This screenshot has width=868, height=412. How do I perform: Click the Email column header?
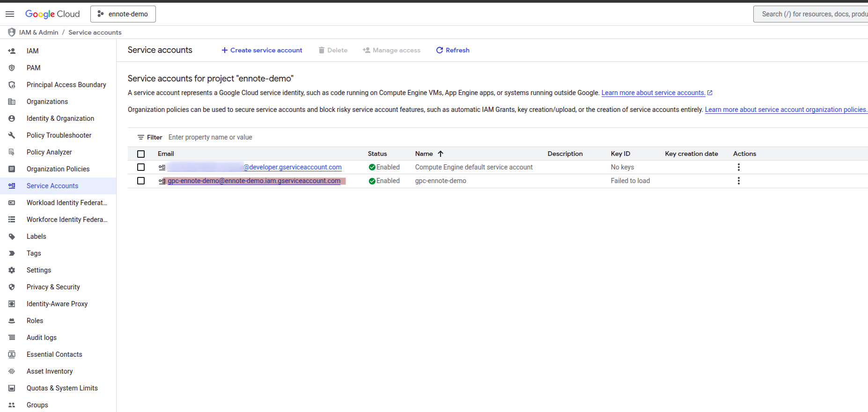[166, 154]
